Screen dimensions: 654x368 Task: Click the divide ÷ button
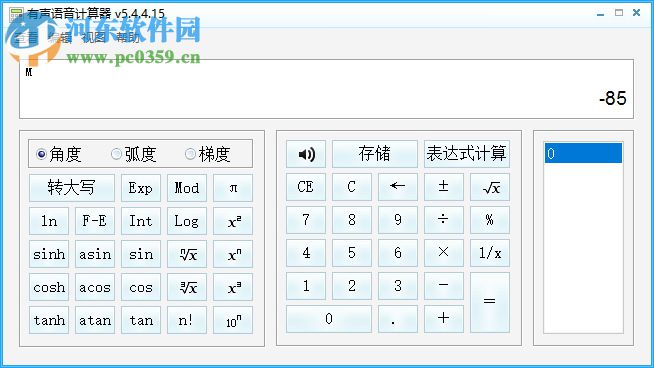(443, 219)
